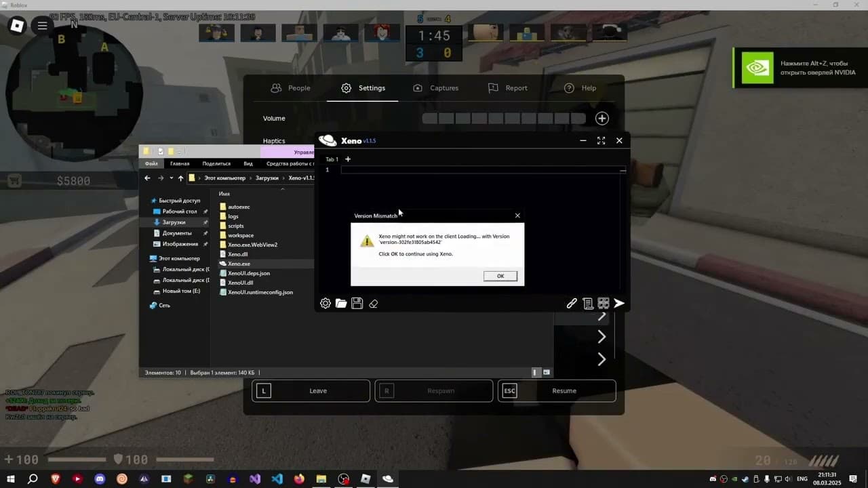Viewport: 868px width, 488px height.
Task: Open the Help tab in Roblox menu
Action: point(580,88)
